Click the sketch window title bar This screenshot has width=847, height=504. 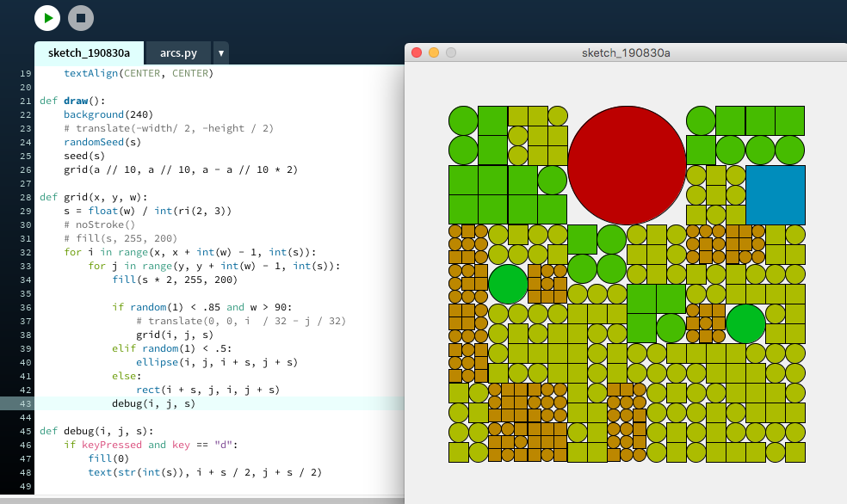click(626, 52)
